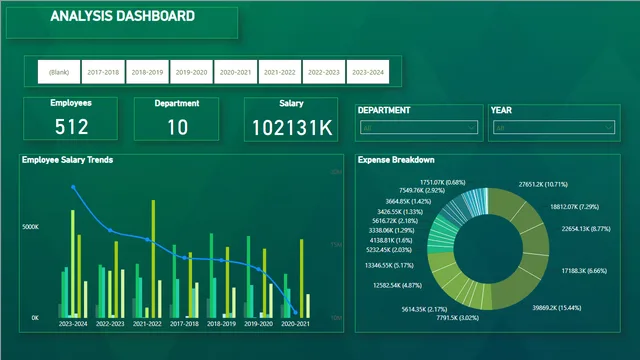Click the 5614.35K (2.17%) donut label
This screenshot has width=640, height=360.
tap(424, 309)
